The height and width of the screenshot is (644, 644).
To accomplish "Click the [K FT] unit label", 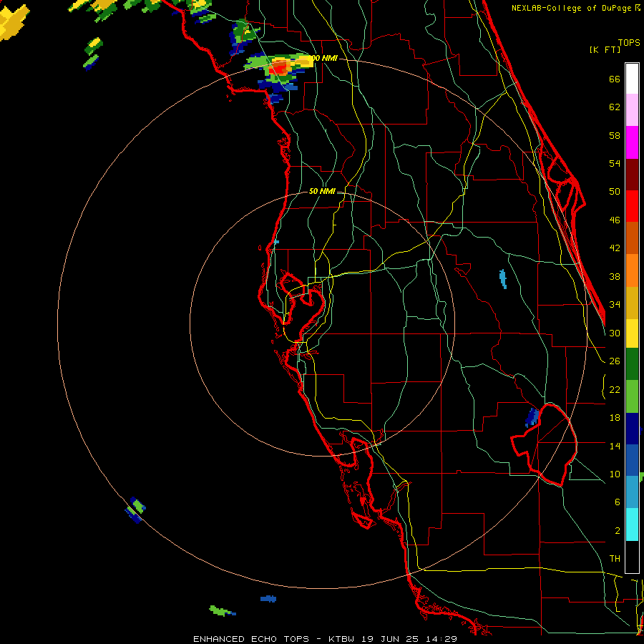I will tap(605, 50).
